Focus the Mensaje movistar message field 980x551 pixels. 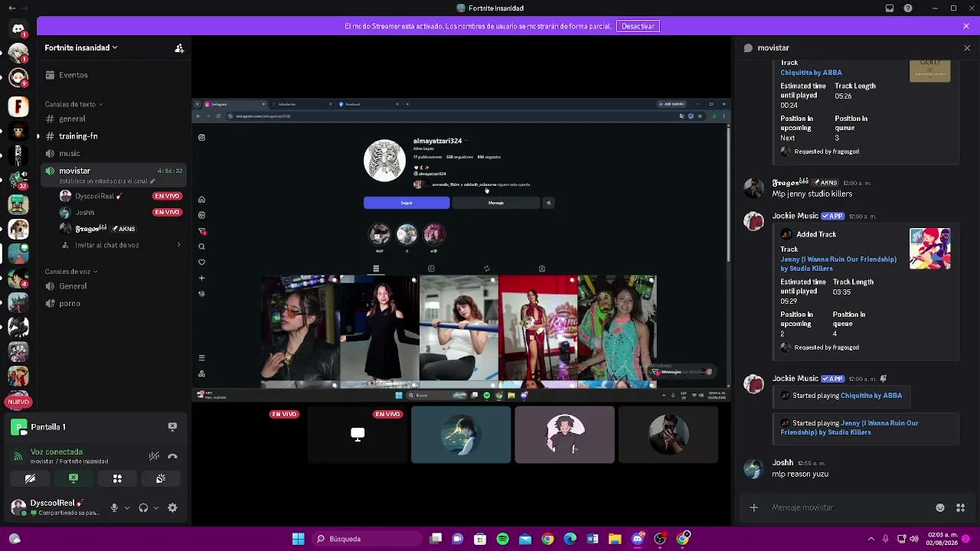pyautogui.click(x=850, y=507)
